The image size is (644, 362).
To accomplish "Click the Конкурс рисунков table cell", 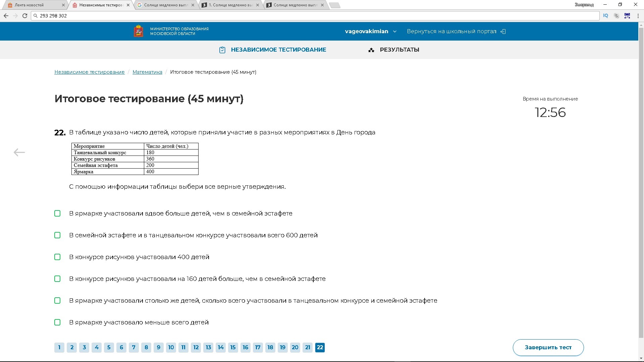I will coord(108,159).
